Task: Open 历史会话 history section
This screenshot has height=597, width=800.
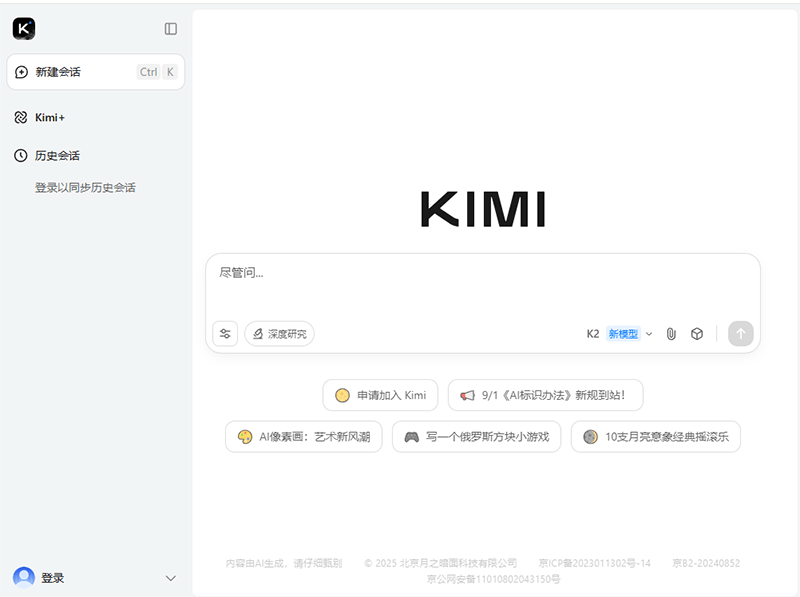Action: click(x=57, y=156)
